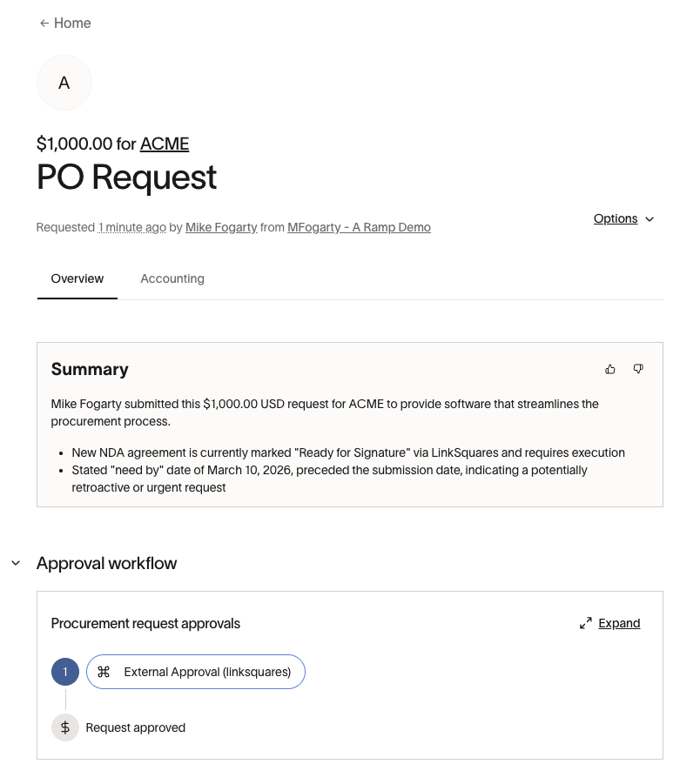Viewport: 700px width, 784px height.
Task: Click the thumbs up icon in Summary
Action: click(610, 369)
